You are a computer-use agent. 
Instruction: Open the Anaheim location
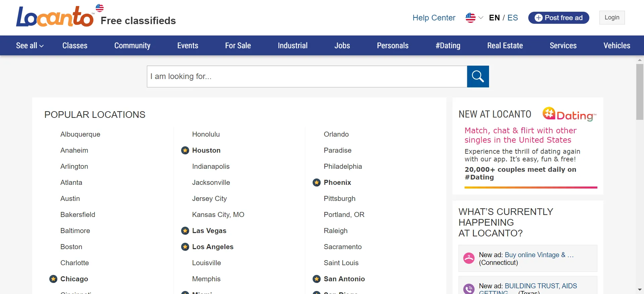(x=74, y=150)
